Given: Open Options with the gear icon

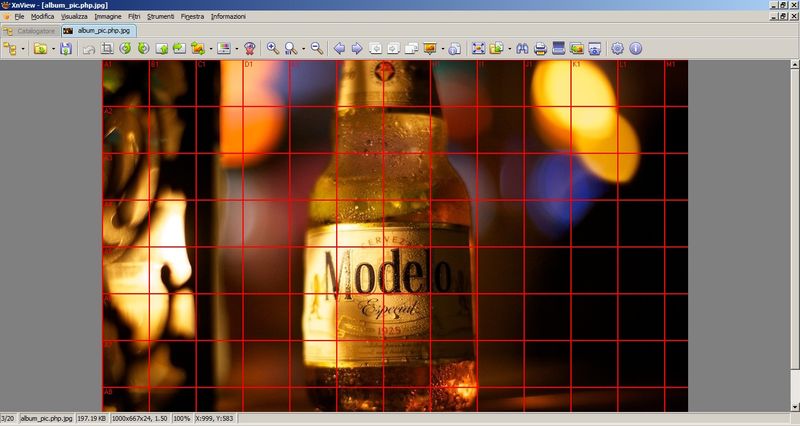Looking at the screenshot, I should click(x=617, y=48).
